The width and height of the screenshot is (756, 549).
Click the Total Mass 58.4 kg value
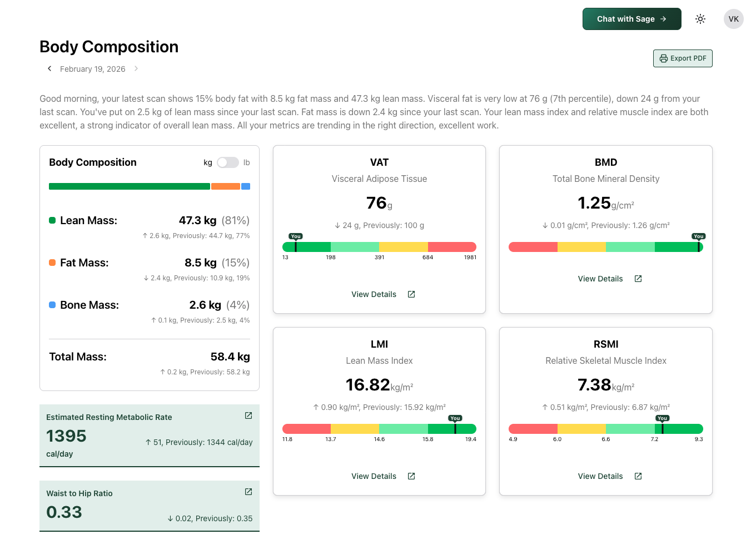pos(230,357)
